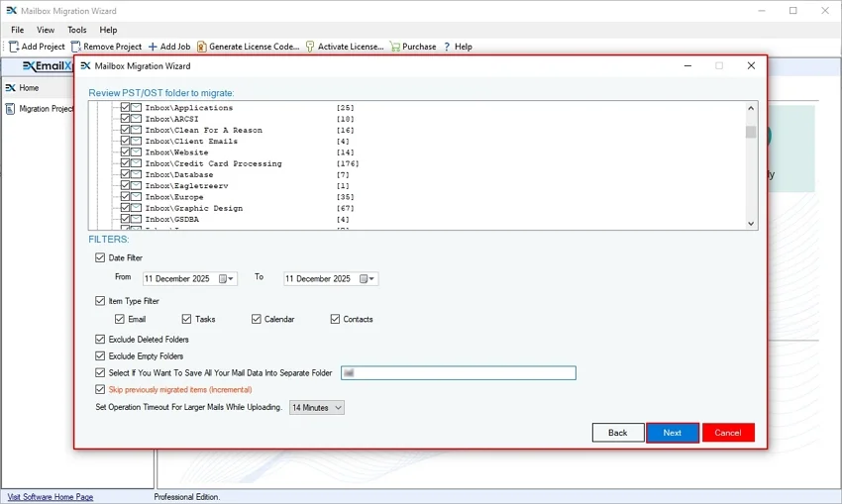Screen dimensions: 842x504
Task: Click envelope icon of Inbox\Database folder
Action: pos(137,174)
